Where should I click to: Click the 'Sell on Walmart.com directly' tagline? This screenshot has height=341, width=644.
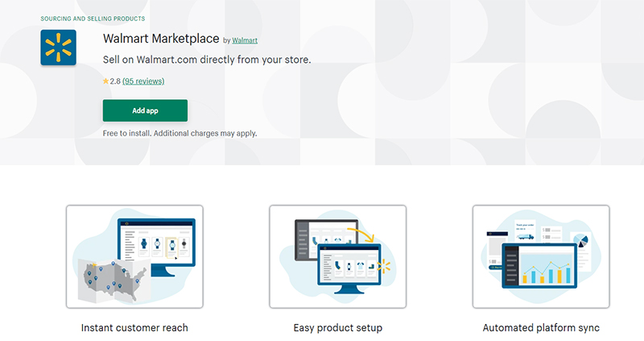point(207,60)
